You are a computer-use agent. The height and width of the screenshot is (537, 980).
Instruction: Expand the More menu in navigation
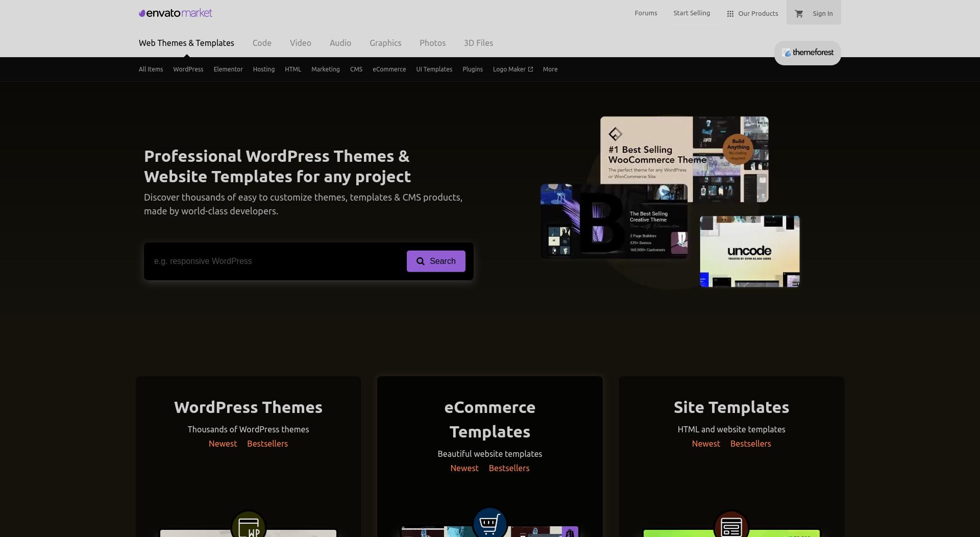coord(550,69)
